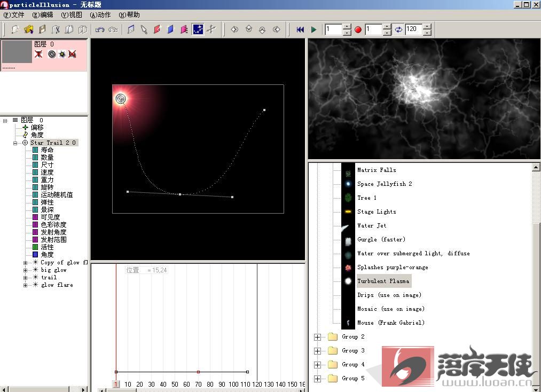Open the 动作 menu

[x=100, y=15]
